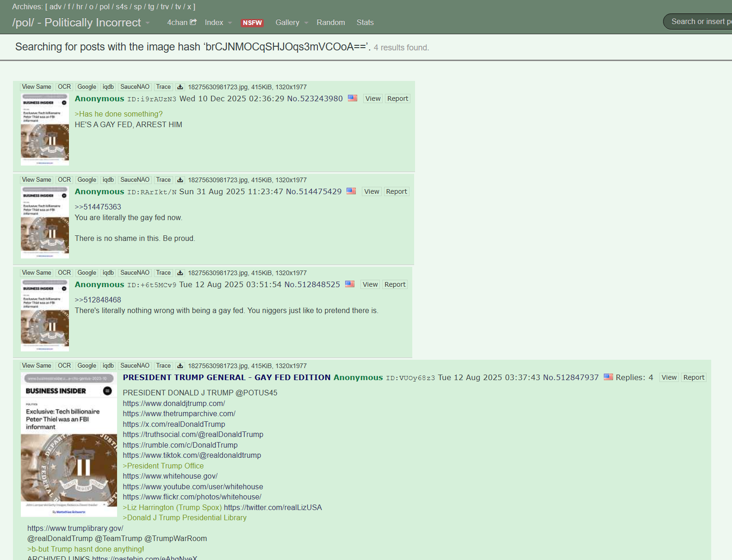
Task: Open the 4chan external link
Action: click(182, 22)
